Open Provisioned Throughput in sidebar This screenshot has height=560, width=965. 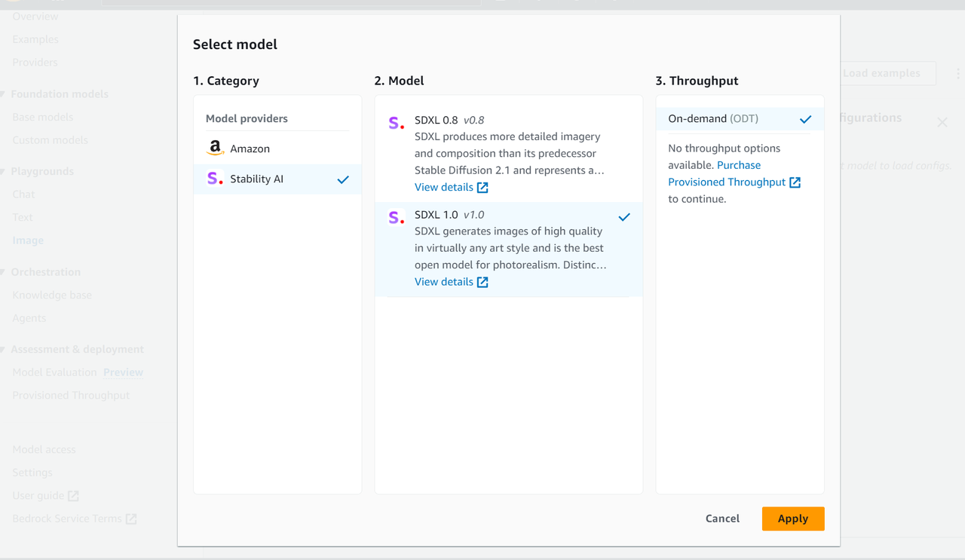[71, 396]
